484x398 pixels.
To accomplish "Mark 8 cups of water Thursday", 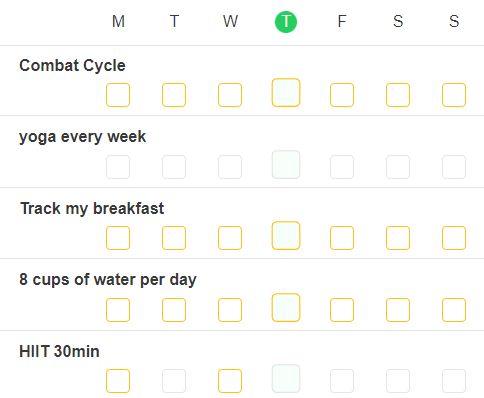I will 286,308.
